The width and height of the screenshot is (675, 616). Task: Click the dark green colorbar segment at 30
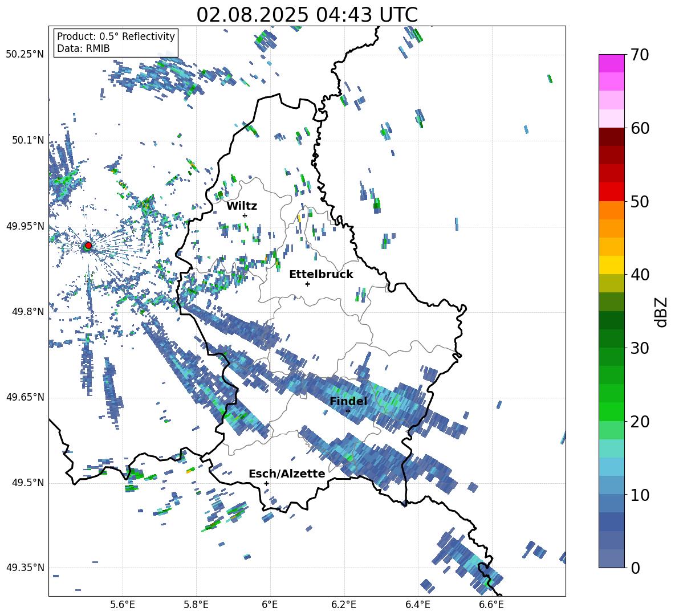click(611, 338)
